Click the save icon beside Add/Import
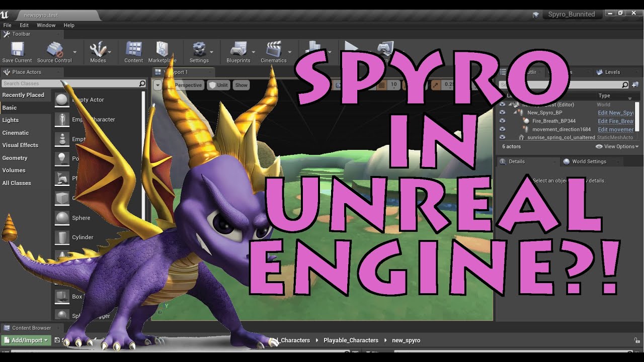644x362 pixels. (57, 340)
